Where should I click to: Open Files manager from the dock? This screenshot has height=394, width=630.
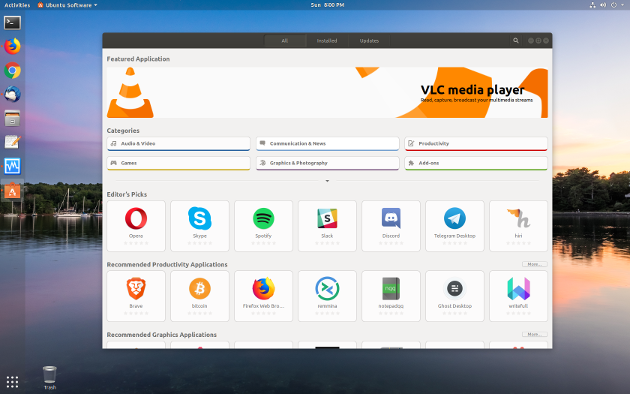pos(12,118)
